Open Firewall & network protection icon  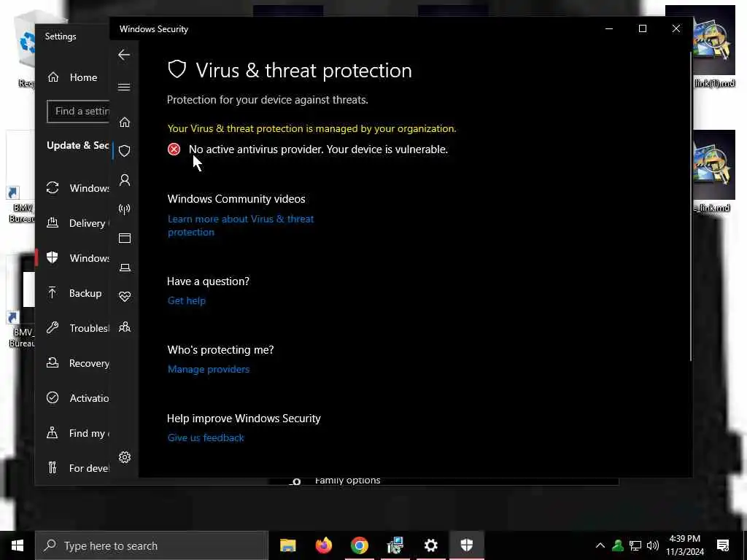pos(124,209)
